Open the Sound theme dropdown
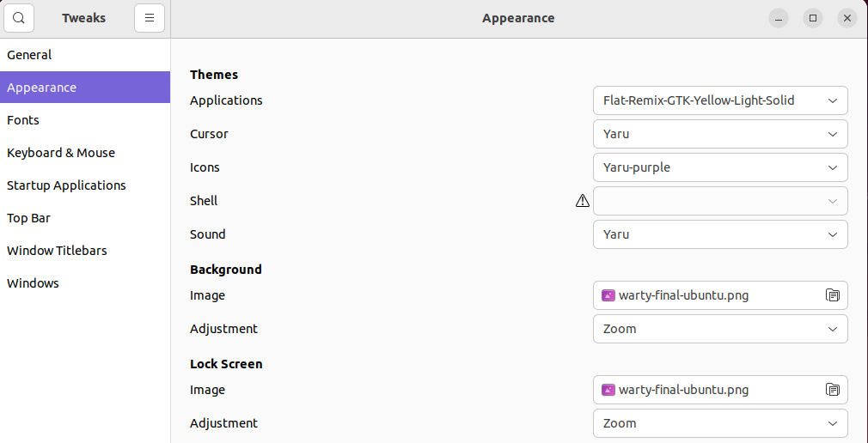 [x=720, y=234]
